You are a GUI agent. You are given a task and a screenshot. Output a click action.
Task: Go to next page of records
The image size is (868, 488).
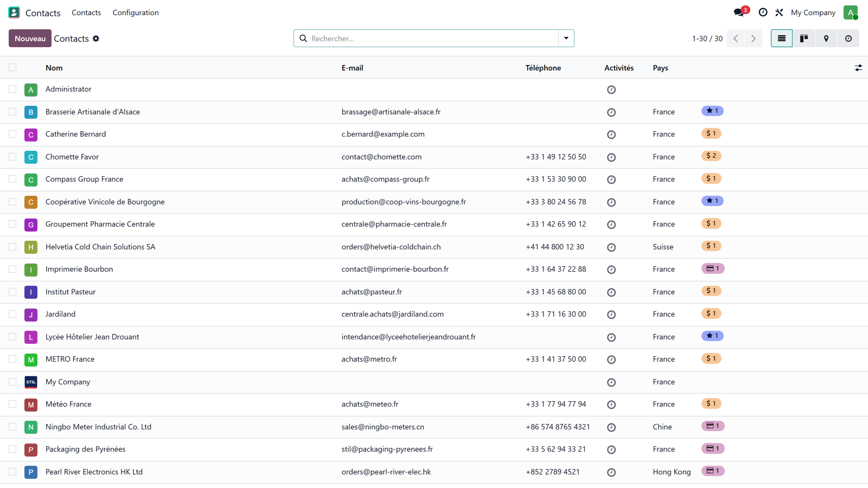pos(753,38)
